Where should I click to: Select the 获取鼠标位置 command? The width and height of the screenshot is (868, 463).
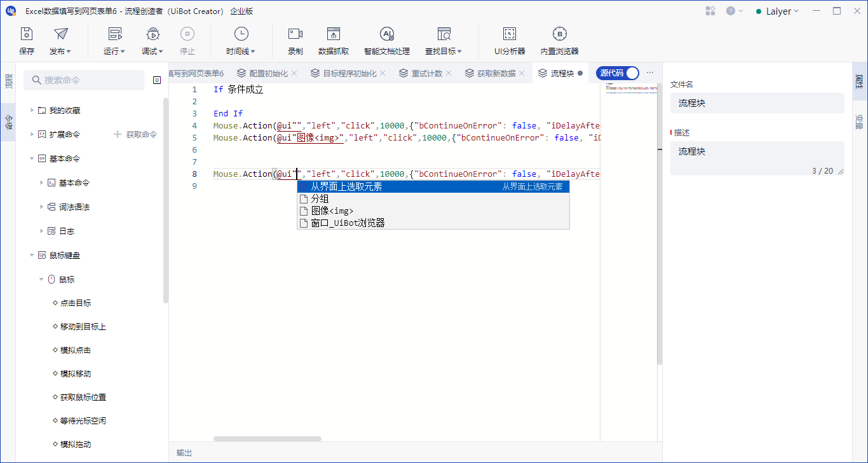83,397
